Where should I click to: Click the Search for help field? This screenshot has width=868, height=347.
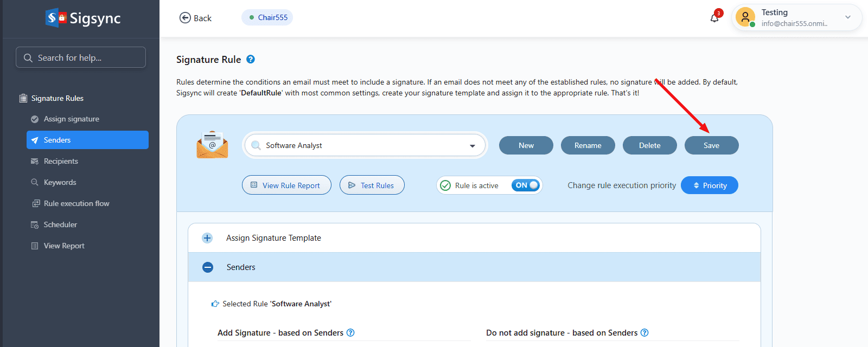click(x=81, y=57)
